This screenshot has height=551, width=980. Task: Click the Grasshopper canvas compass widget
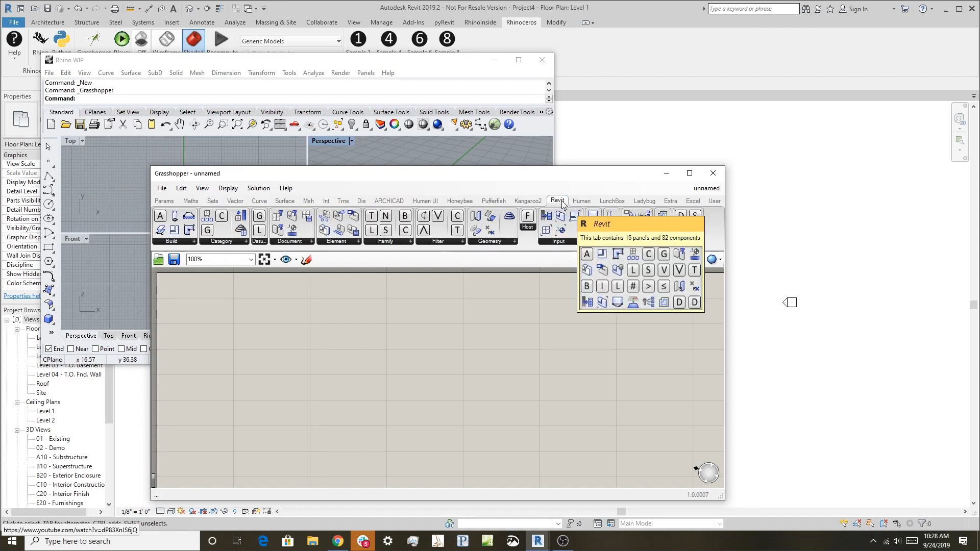708,472
